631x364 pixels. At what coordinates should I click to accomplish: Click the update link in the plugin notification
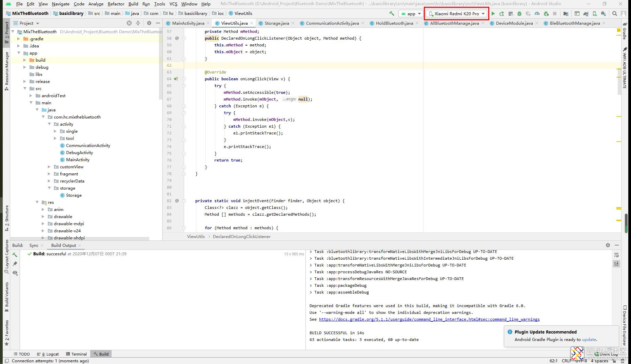[589, 340]
